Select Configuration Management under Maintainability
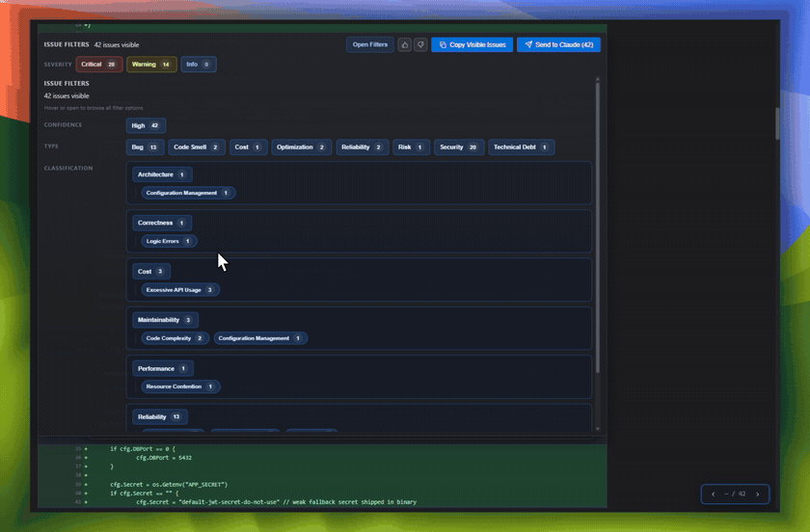The image size is (810, 532). coord(260,338)
